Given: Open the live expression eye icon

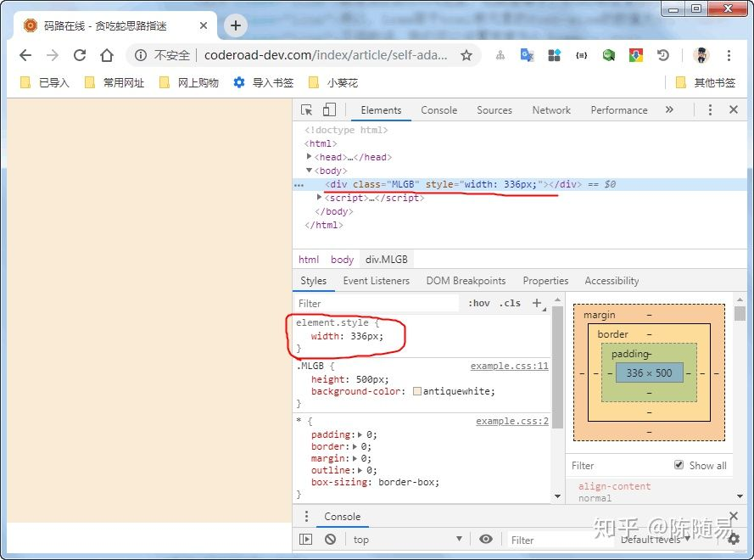Looking at the screenshot, I should [486, 540].
